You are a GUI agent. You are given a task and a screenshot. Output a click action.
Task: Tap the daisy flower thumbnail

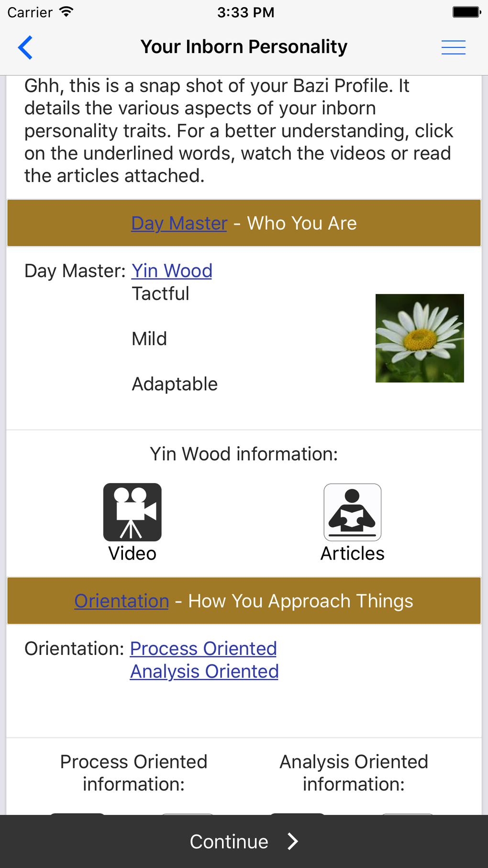420,338
